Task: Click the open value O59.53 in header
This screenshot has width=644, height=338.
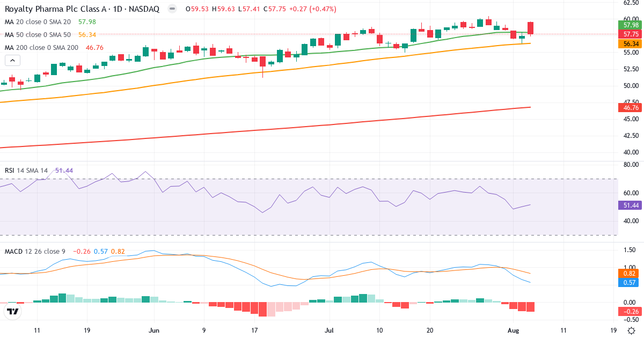Action: 196,9
